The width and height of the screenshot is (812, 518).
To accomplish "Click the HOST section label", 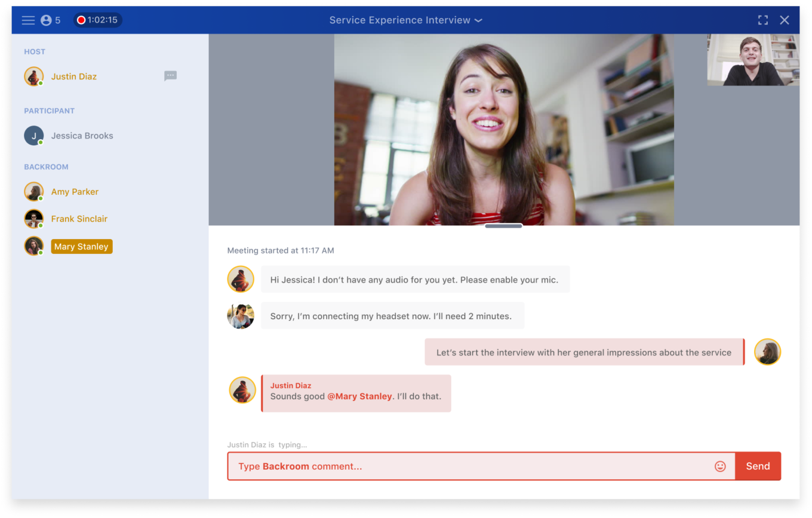I will point(35,52).
